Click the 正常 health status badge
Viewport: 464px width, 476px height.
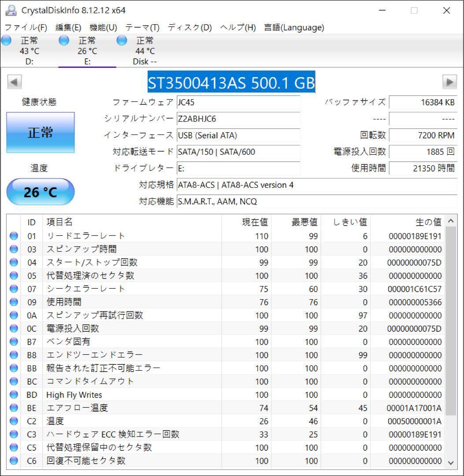click(x=40, y=132)
